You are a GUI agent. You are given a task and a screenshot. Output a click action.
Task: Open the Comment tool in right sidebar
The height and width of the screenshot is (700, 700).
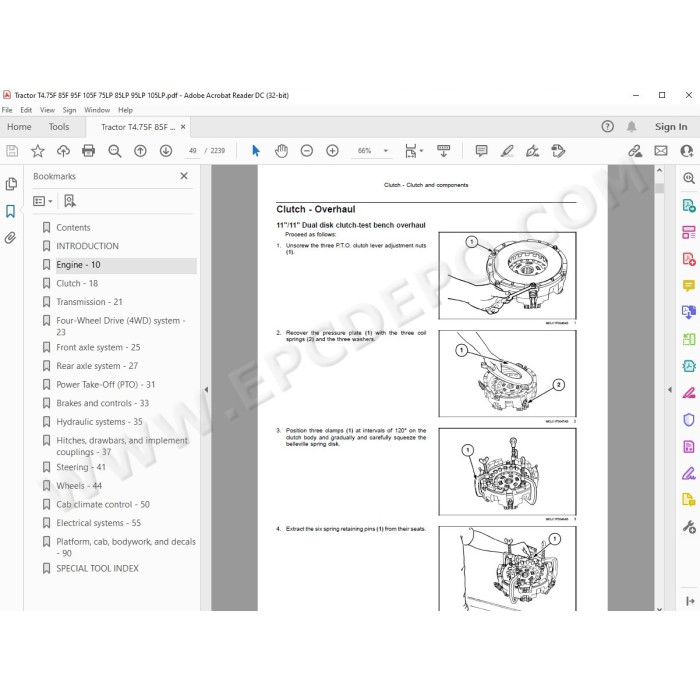pos(689,285)
